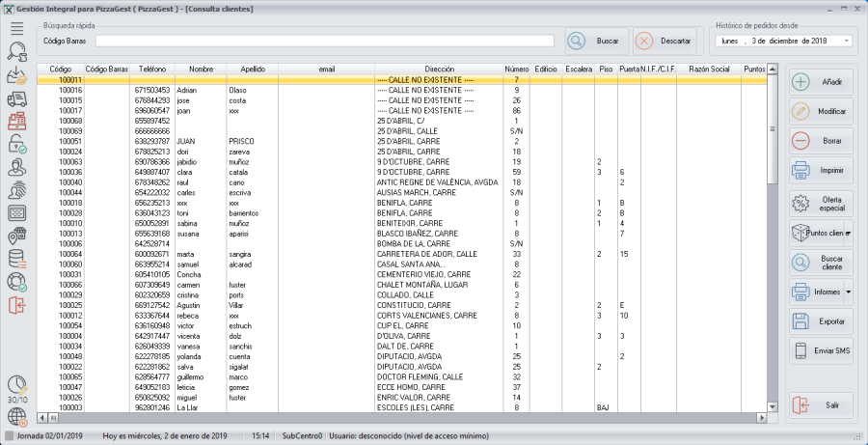Image resolution: width=868 pixels, height=445 pixels.
Task: Click the padlock icon in the sidebar
Action: [16, 145]
